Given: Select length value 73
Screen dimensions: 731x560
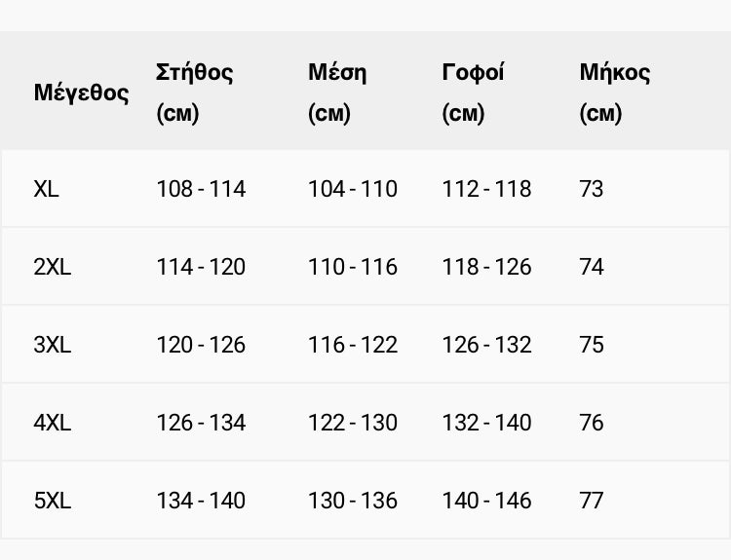Looking at the screenshot, I should coord(592,189).
